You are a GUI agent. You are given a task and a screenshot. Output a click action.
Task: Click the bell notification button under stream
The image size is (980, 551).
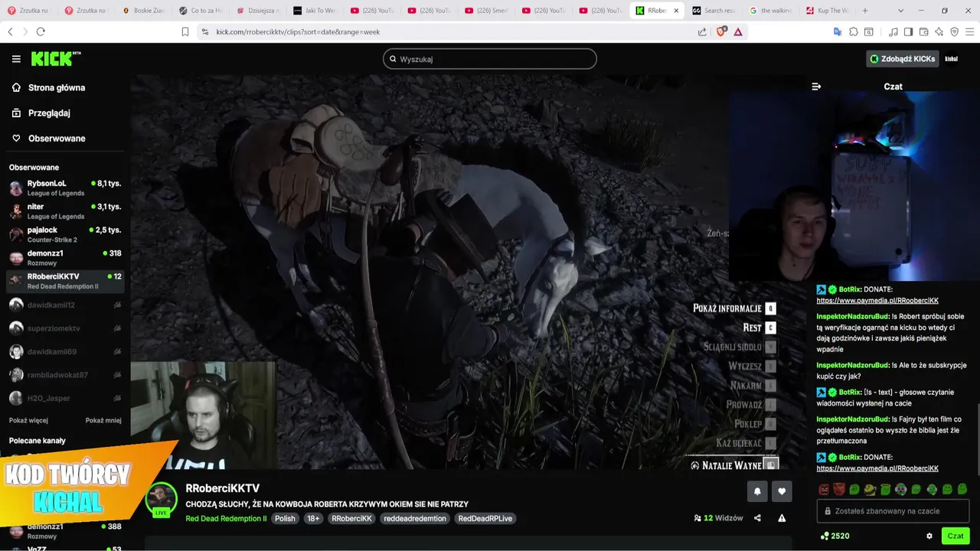[x=757, y=491]
